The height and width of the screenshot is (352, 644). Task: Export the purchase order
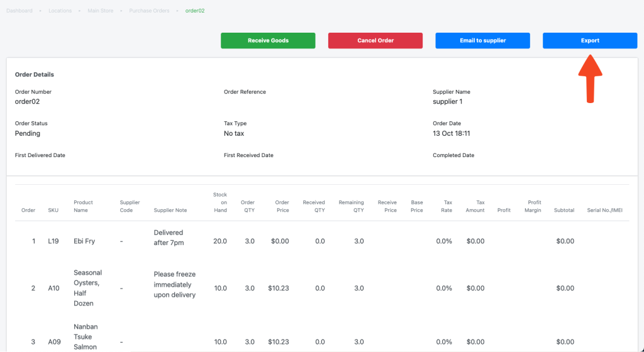click(589, 40)
